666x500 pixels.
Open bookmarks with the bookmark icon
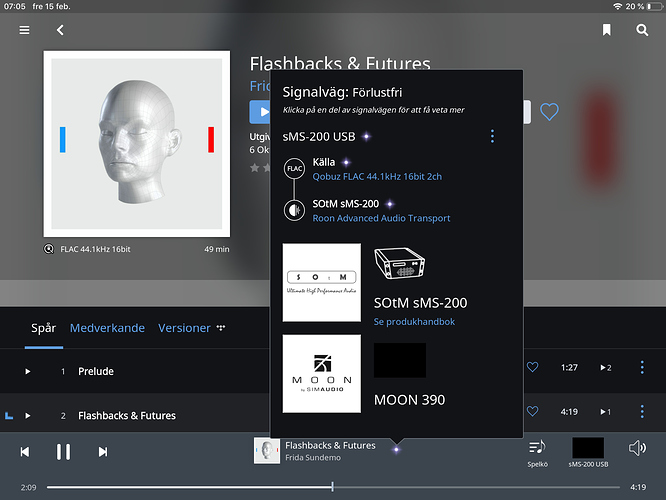[607, 30]
